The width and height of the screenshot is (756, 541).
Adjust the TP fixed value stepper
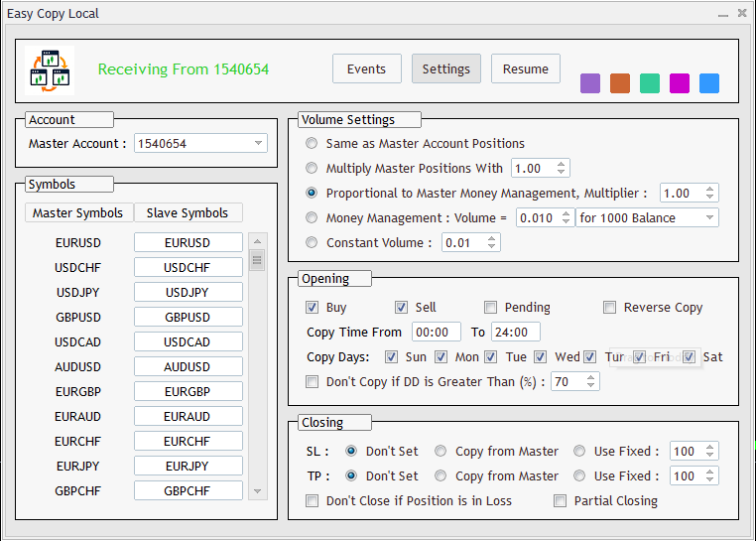click(x=709, y=475)
